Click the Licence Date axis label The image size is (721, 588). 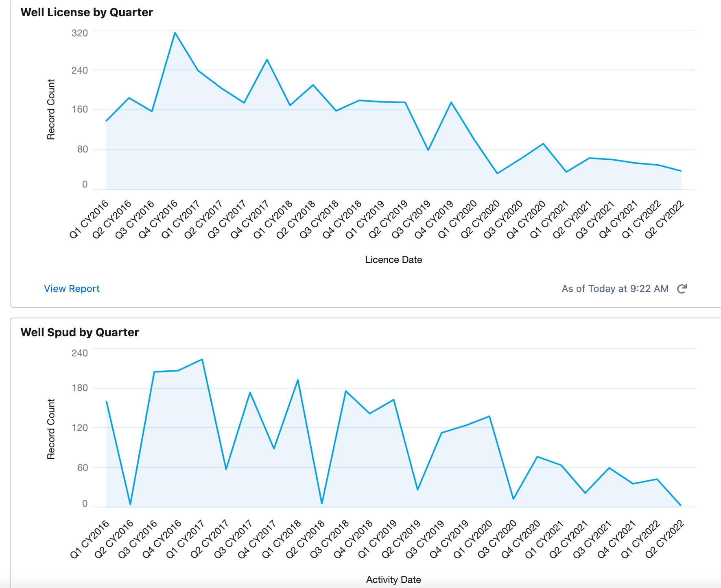pyautogui.click(x=393, y=259)
